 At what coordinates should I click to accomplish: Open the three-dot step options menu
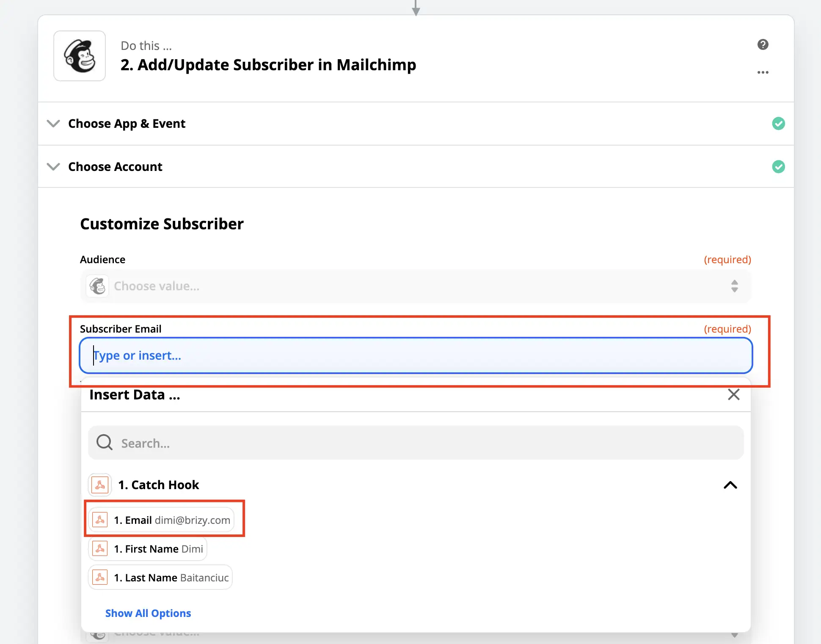(763, 72)
